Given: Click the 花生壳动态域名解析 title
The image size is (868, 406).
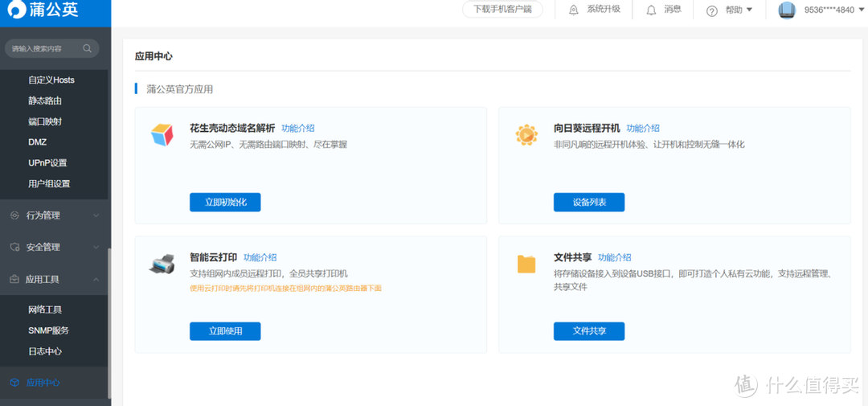Looking at the screenshot, I should [232, 128].
